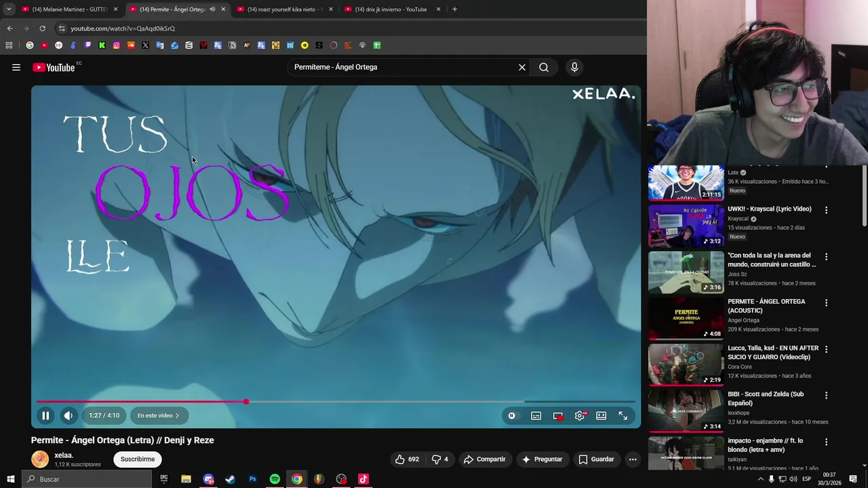Open options for 'Con toda la sal' video
868x488 pixels.
(826, 257)
